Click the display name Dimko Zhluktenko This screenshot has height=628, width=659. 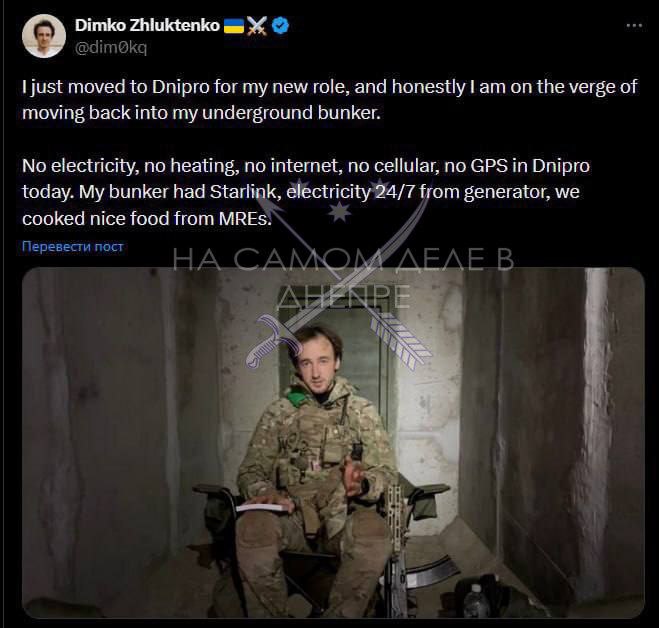(x=147, y=26)
